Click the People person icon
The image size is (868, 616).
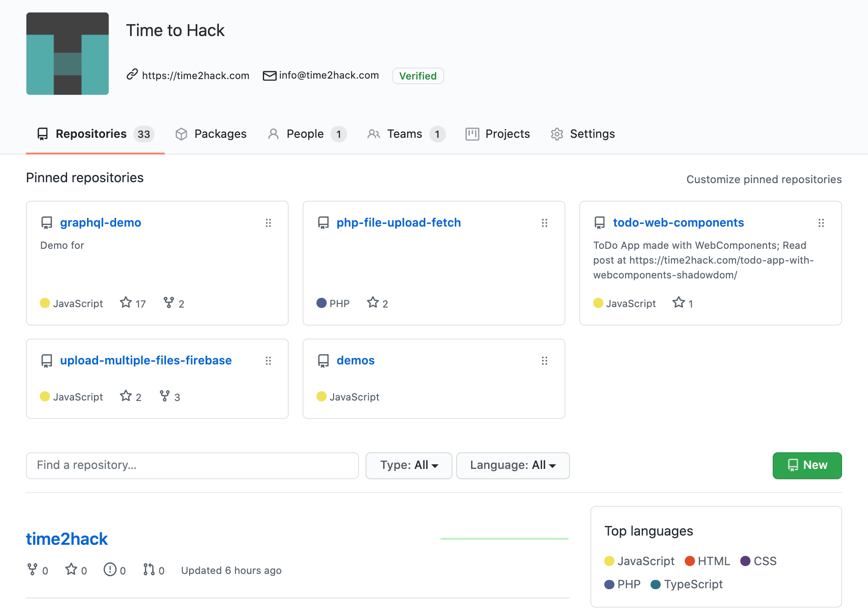(273, 134)
